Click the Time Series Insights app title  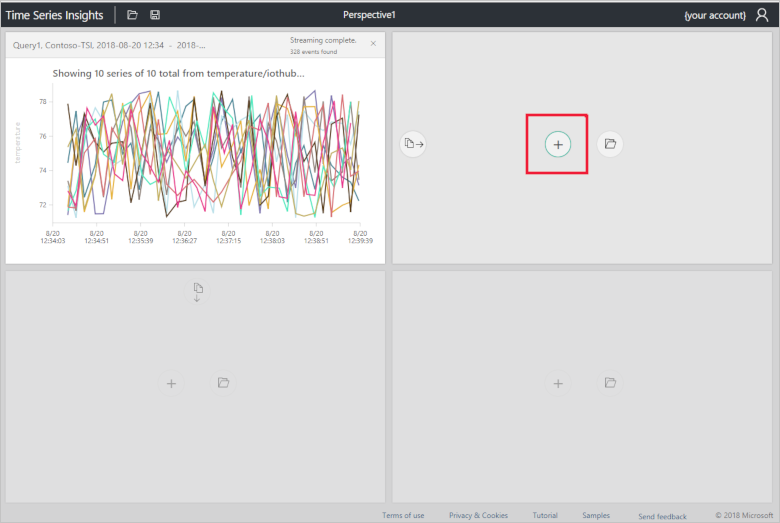click(55, 15)
